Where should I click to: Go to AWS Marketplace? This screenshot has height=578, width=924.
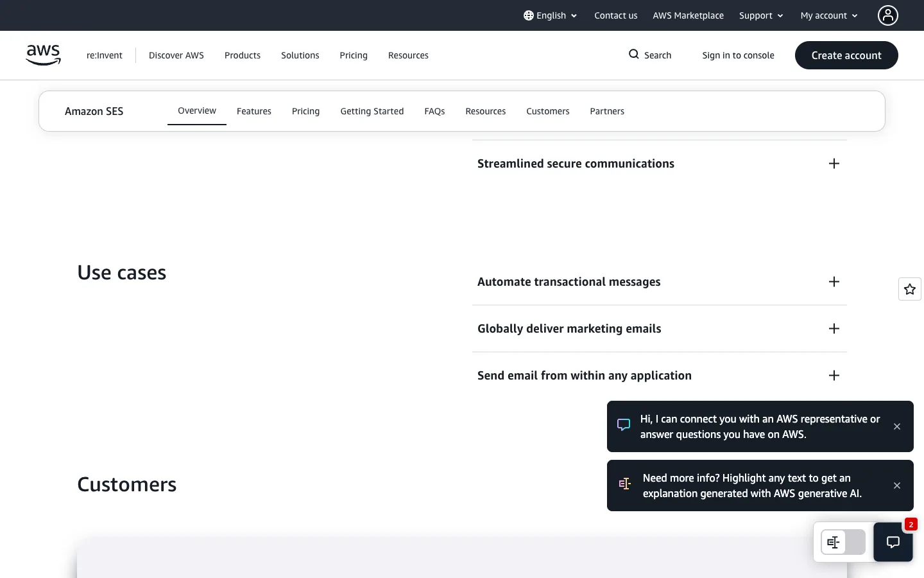tap(688, 15)
